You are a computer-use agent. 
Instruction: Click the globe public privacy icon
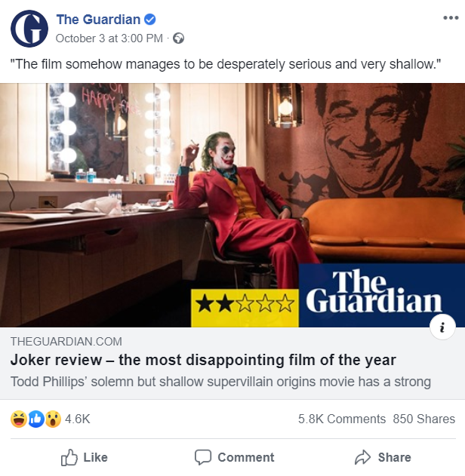coord(178,38)
